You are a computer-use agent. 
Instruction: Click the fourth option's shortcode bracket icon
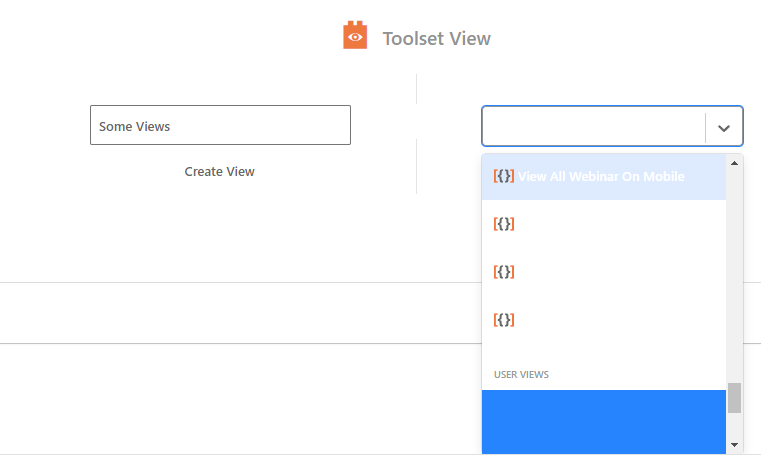504,320
